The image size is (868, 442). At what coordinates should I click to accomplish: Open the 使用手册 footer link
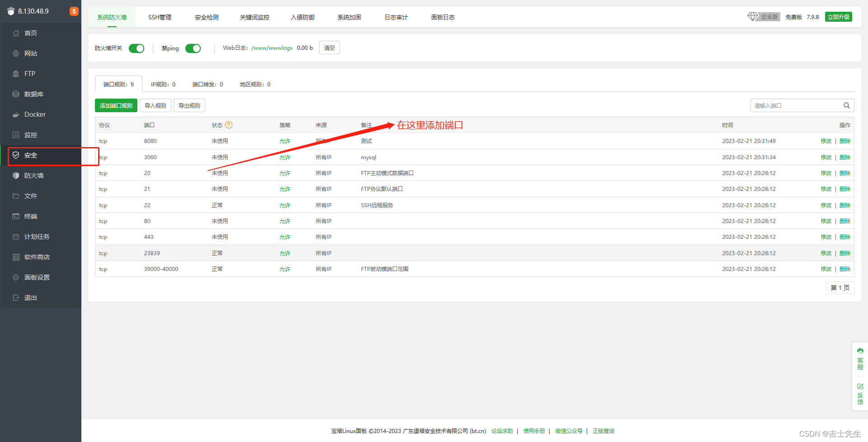534,431
